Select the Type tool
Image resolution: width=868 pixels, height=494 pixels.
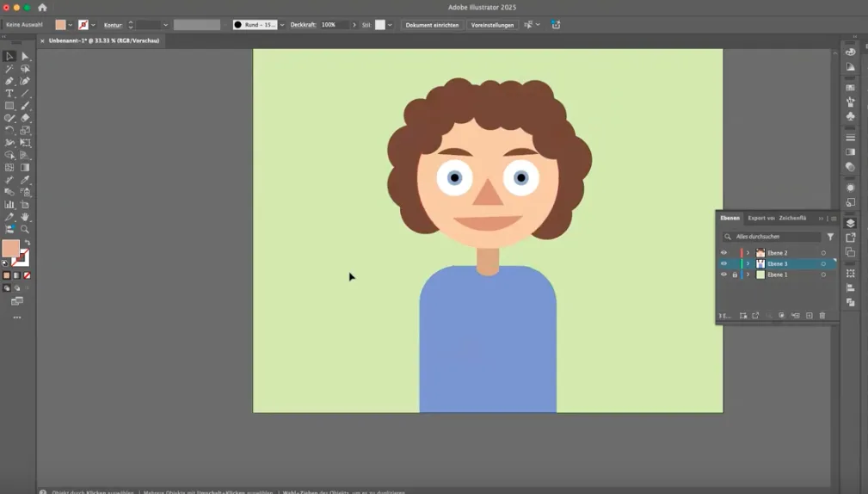[9, 93]
